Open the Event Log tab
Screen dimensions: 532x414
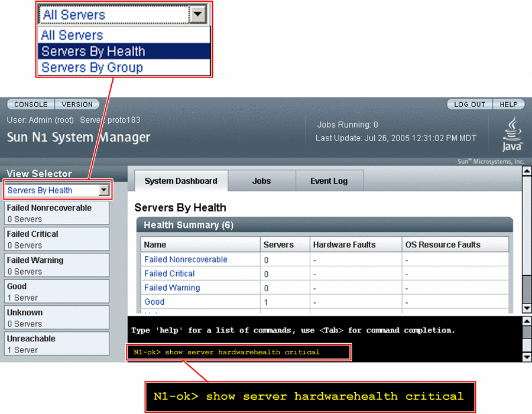[329, 181]
